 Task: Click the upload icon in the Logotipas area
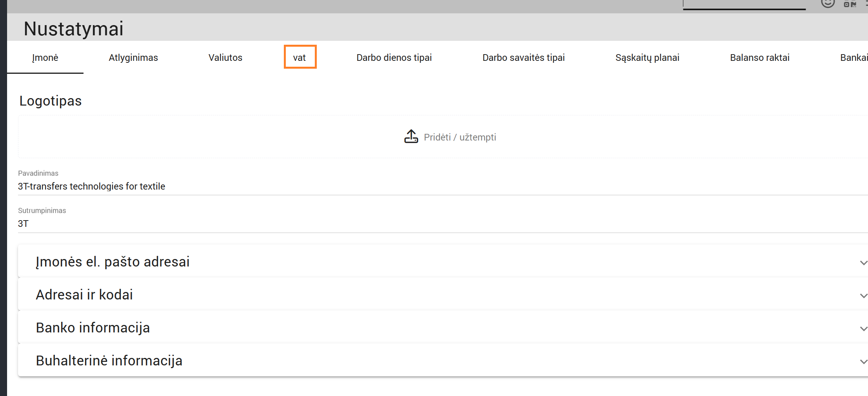(x=411, y=137)
